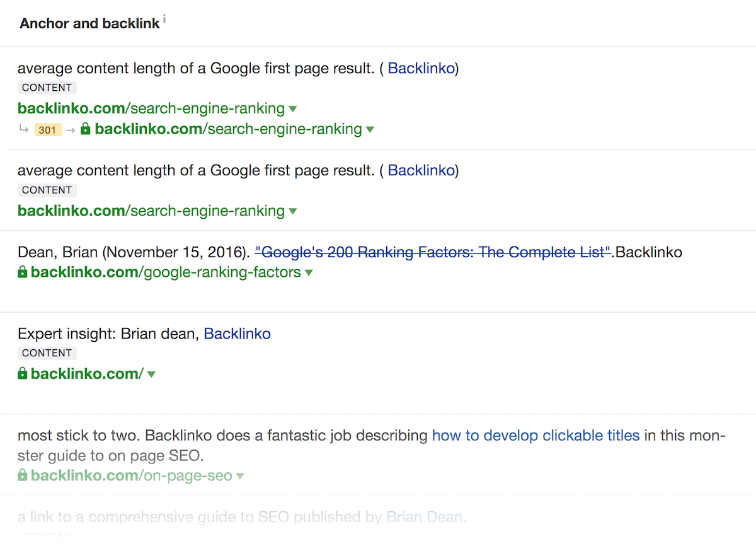Click the info icon beside Anchor and backlink
This screenshot has height=546, width=756.
164,19
